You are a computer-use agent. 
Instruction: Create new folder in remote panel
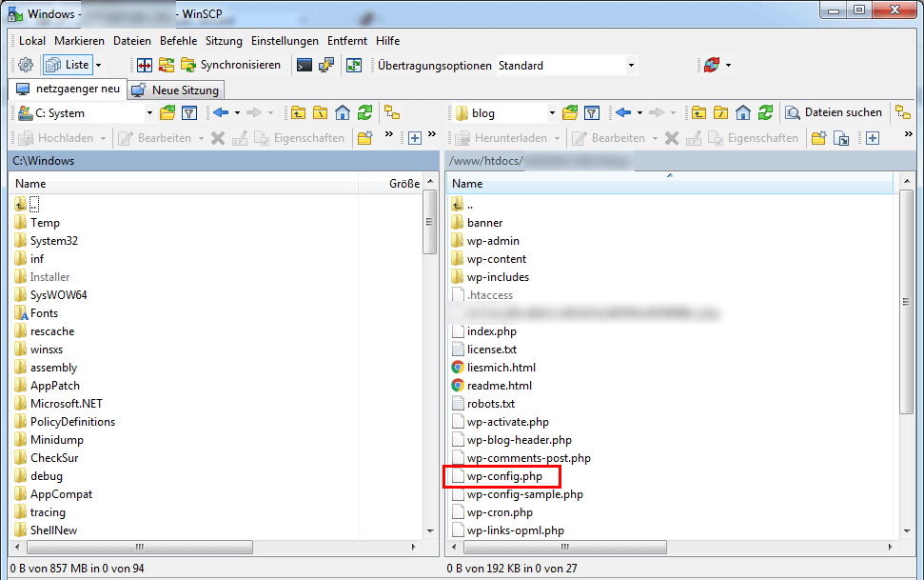pyautogui.click(x=818, y=138)
